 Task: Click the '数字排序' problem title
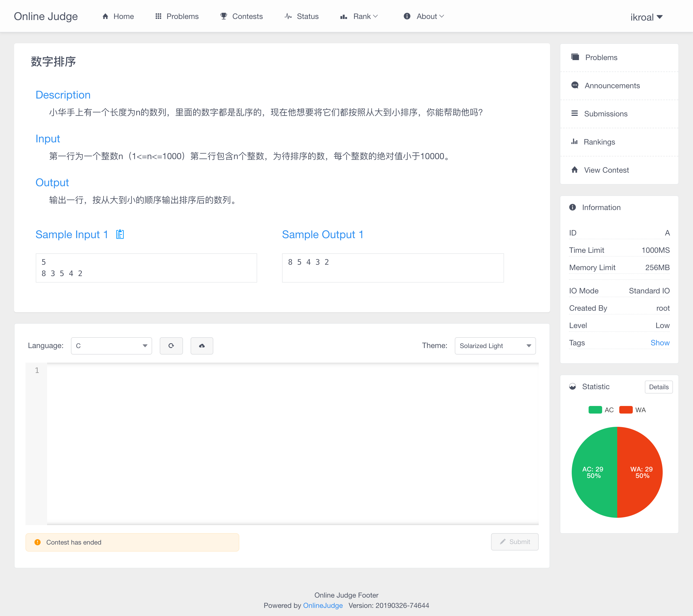[x=53, y=62]
